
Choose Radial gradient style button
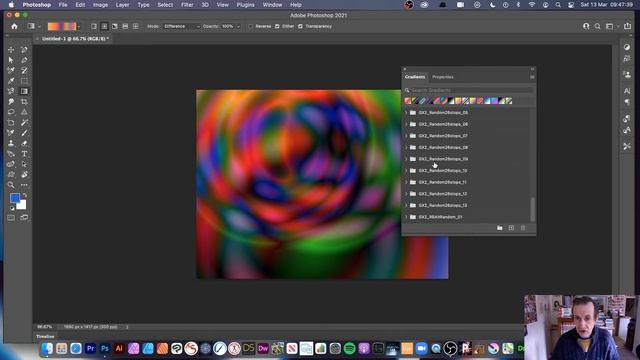104,26
